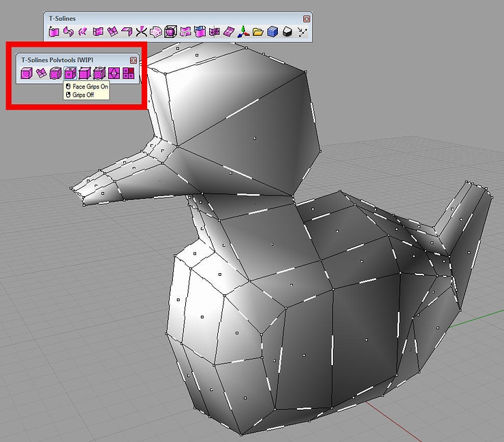
Task: Click the crossing black curves crease icon
Action: [x=141, y=32]
